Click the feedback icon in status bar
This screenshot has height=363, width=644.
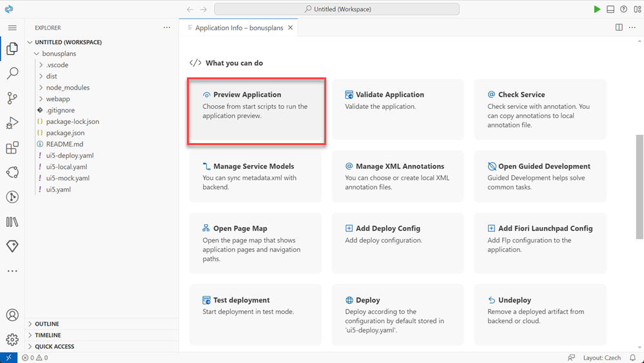571,358
